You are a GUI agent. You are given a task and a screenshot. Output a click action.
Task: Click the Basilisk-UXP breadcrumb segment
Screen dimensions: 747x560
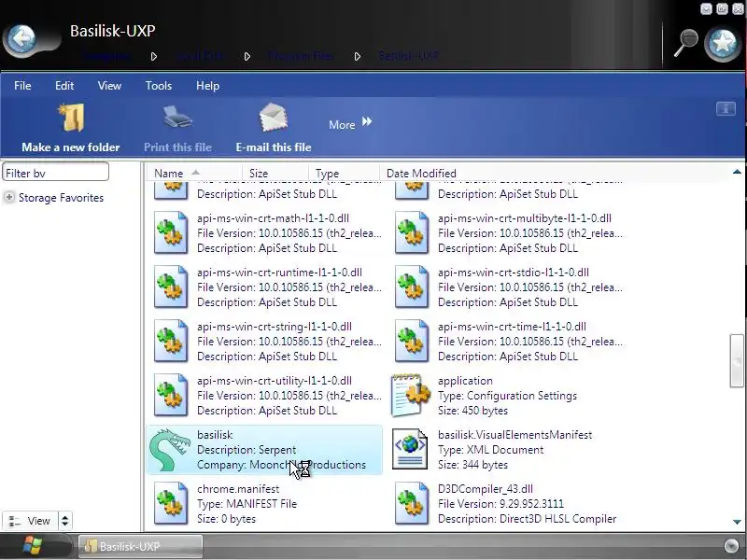click(x=409, y=56)
